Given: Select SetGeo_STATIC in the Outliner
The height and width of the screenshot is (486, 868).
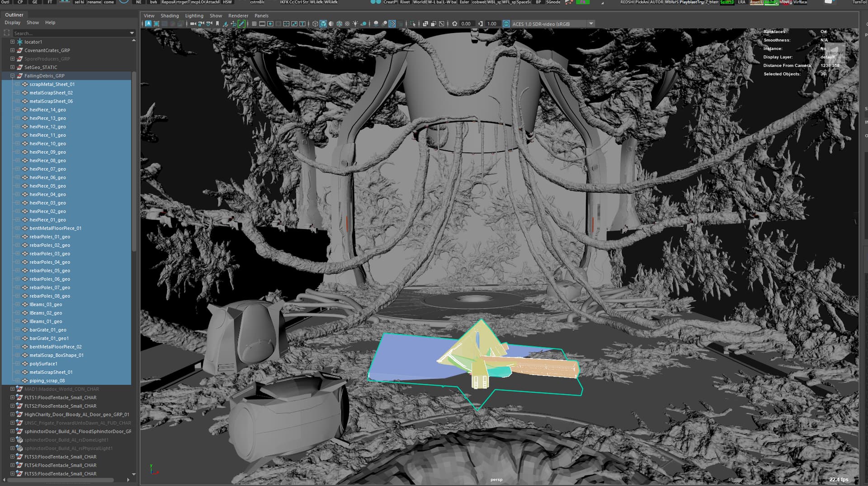Looking at the screenshot, I should click(41, 67).
